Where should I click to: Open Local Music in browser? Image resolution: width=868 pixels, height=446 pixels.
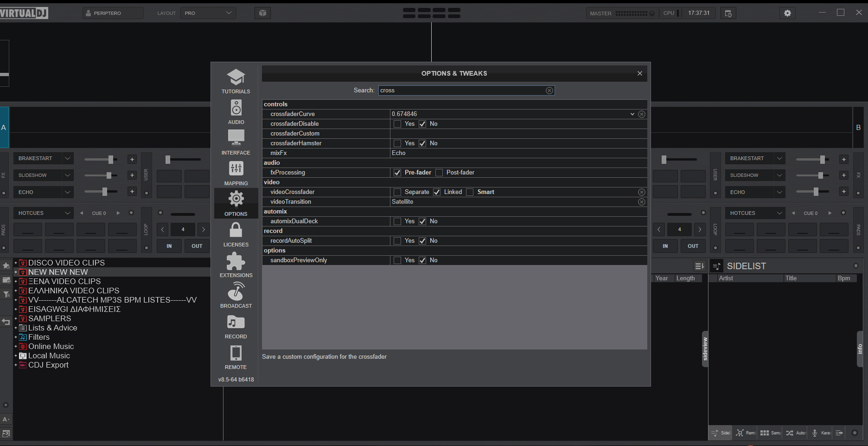49,356
